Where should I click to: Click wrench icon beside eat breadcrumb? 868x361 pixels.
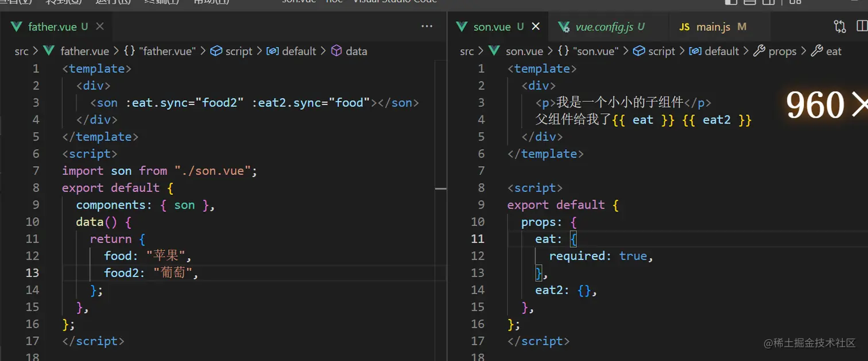click(817, 51)
